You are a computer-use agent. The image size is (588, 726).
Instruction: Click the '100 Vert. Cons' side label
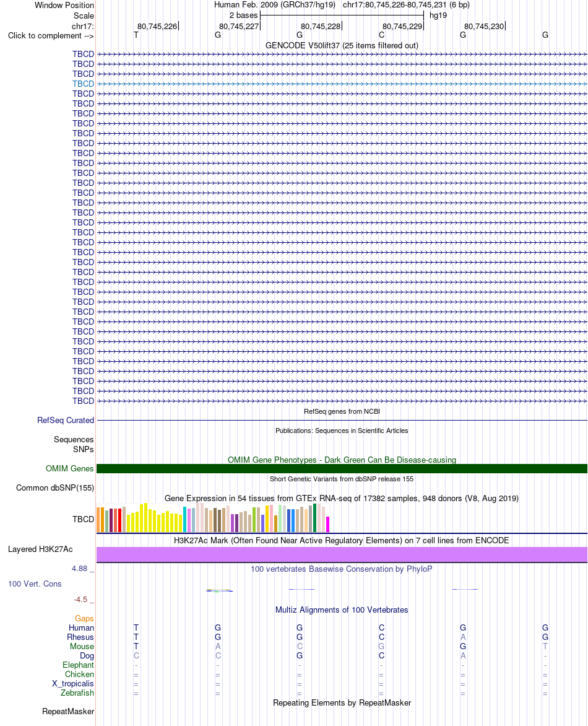pyautogui.click(x=35, y=584)
